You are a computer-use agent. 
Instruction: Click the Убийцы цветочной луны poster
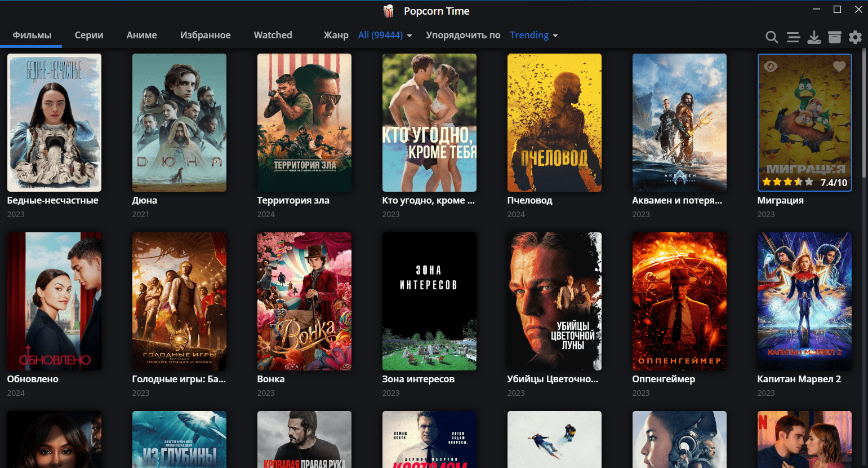[554, 301]
